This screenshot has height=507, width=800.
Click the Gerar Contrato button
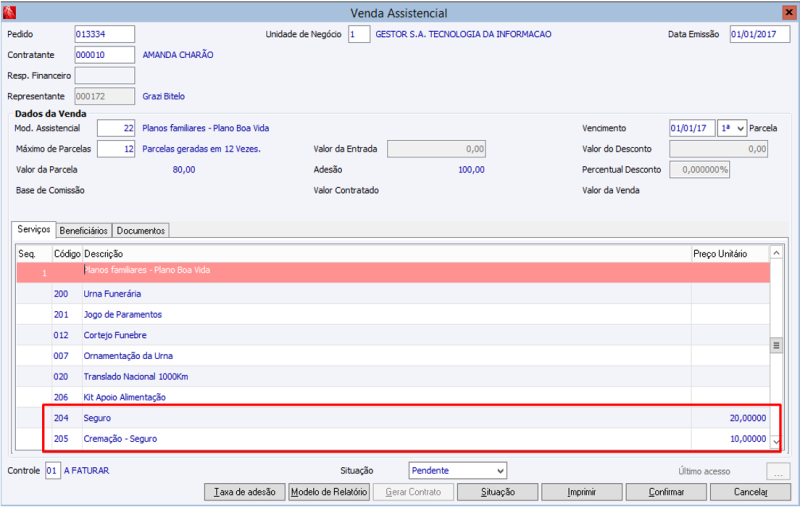(x=413, y=492)
